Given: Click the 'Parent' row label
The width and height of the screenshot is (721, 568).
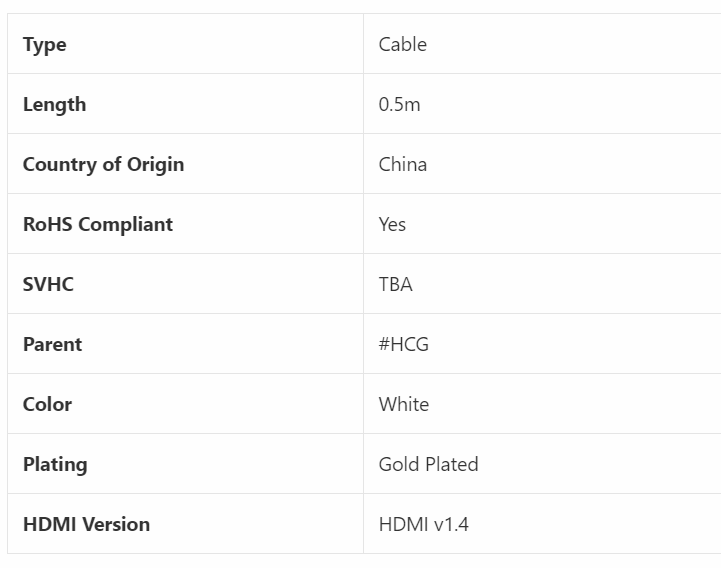Looking at the screenshot, I should click(x=52, y=344).
